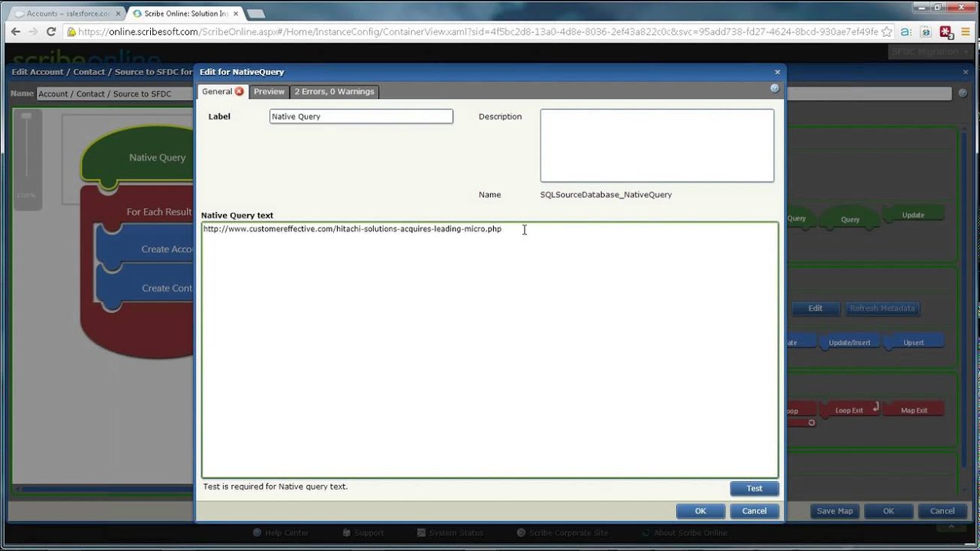Click into the Native Query text box
Image resolution: width=980 pixels, height=551 pixels.
tap(490, 350)
